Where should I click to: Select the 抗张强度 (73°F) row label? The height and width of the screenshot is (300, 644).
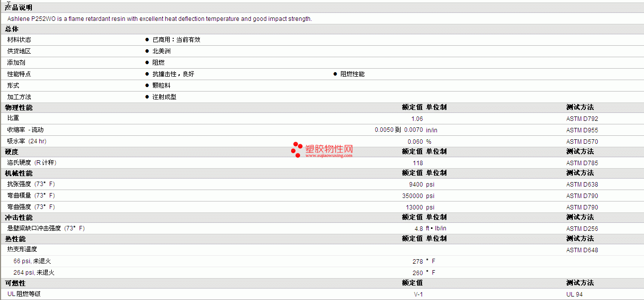point(31,184)
